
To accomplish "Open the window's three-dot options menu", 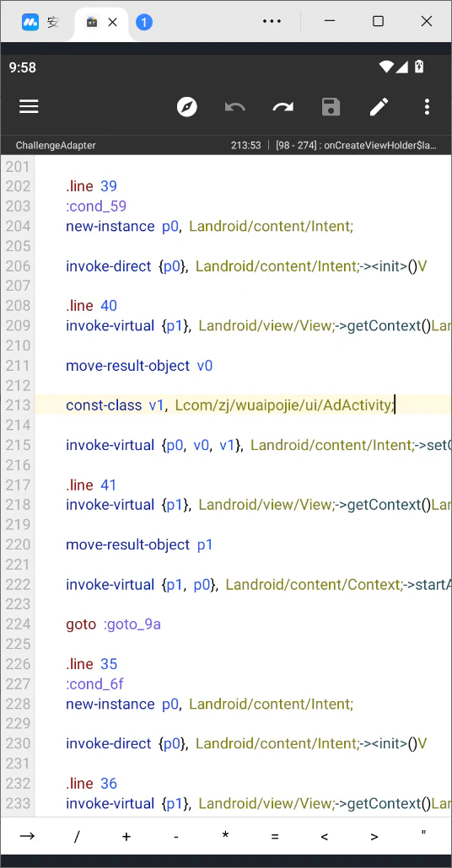I will click(272, 21).
